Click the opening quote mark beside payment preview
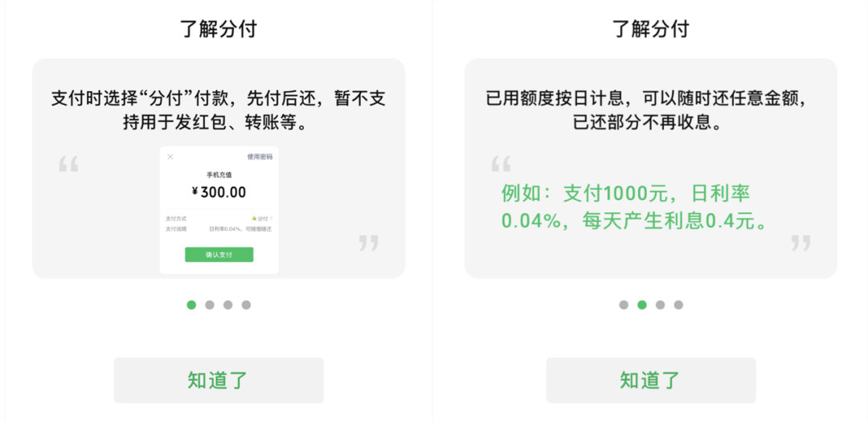Viewport: 868px width, 422px height. tap(68, 164)
